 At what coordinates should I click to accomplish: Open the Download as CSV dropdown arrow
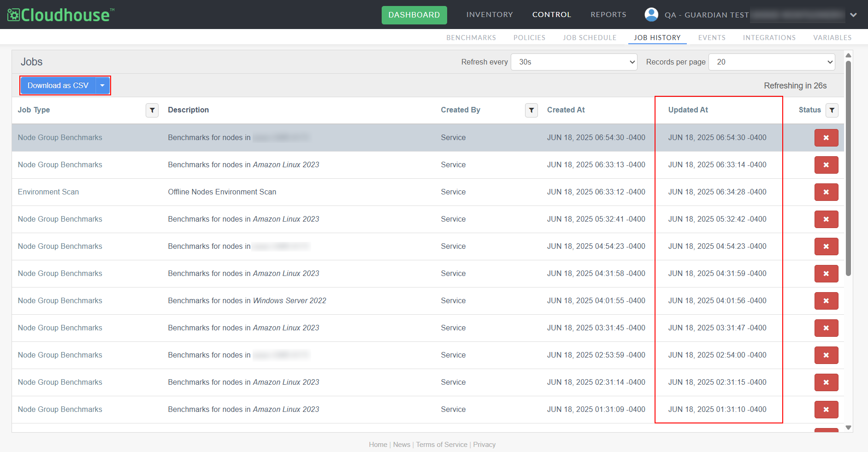click(x=102, y=86)
